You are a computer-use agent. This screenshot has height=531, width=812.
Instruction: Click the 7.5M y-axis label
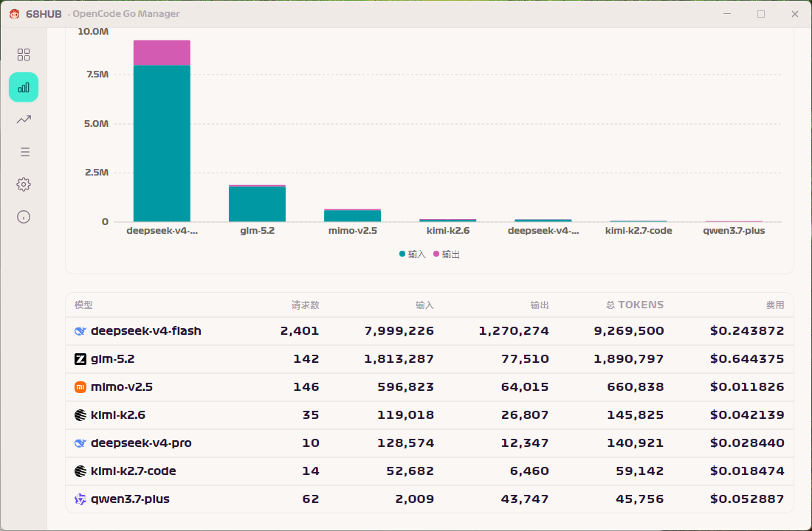pos(97,74)
